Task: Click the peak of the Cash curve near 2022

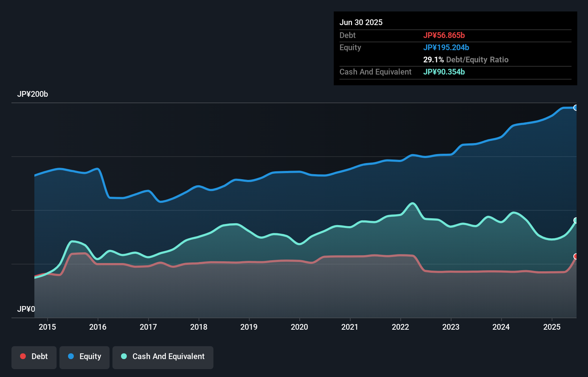Action: (x=413, y=203)
